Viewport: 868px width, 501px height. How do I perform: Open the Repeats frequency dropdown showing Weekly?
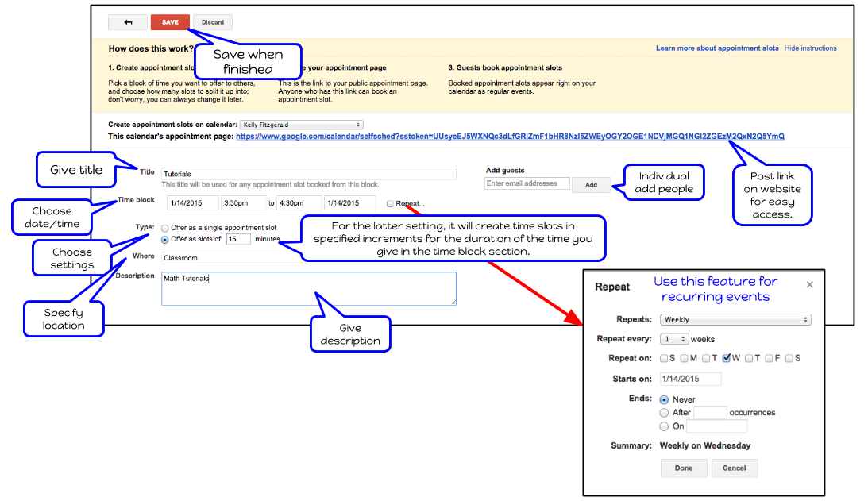tap(735, 319)
